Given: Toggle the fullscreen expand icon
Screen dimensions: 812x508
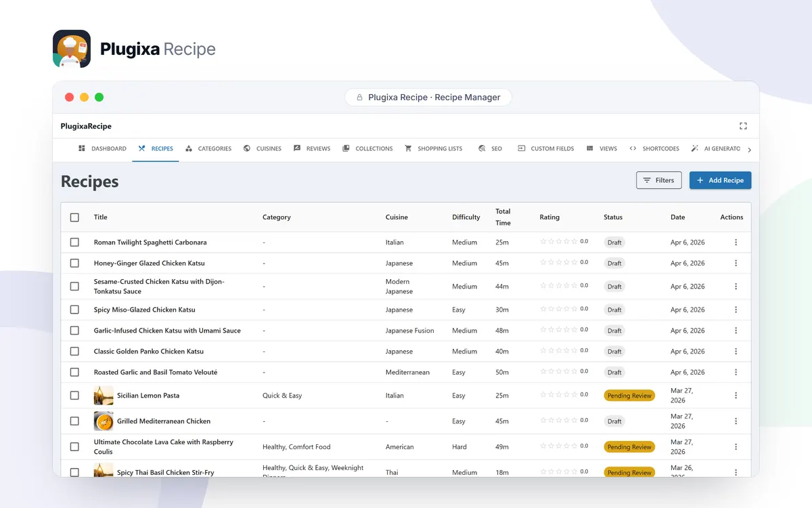Looking at the screenshot, I should pyautogui.click(x=743, y=126).
